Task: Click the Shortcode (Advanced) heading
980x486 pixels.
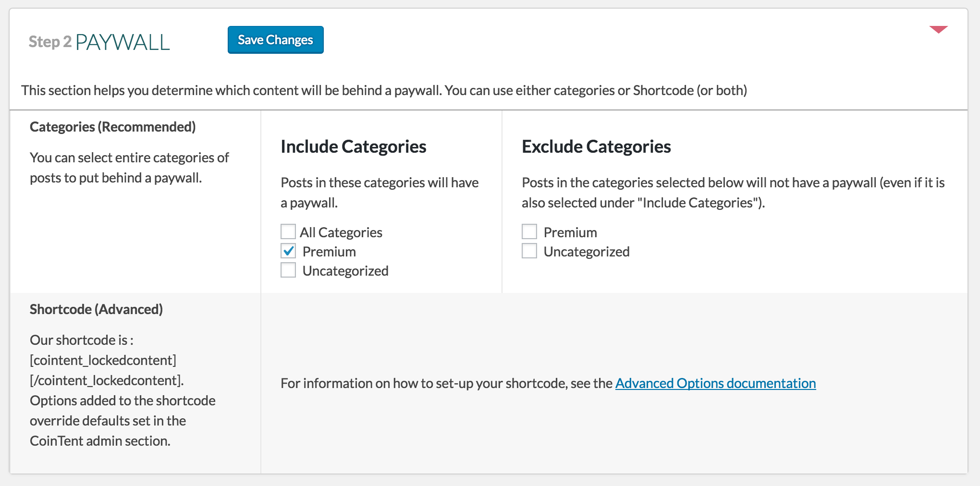Action: (x=96, y=309)
